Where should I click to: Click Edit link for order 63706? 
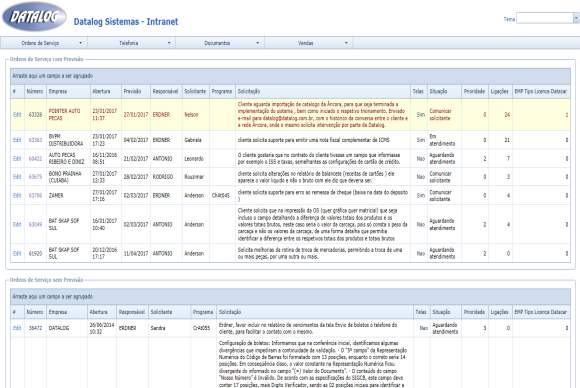point(17,195)
